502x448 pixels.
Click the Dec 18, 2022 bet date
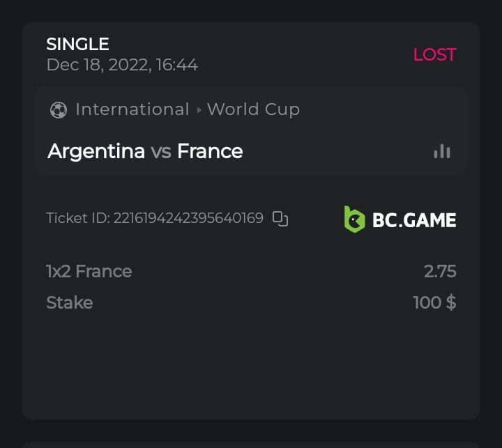click(122, 65)
